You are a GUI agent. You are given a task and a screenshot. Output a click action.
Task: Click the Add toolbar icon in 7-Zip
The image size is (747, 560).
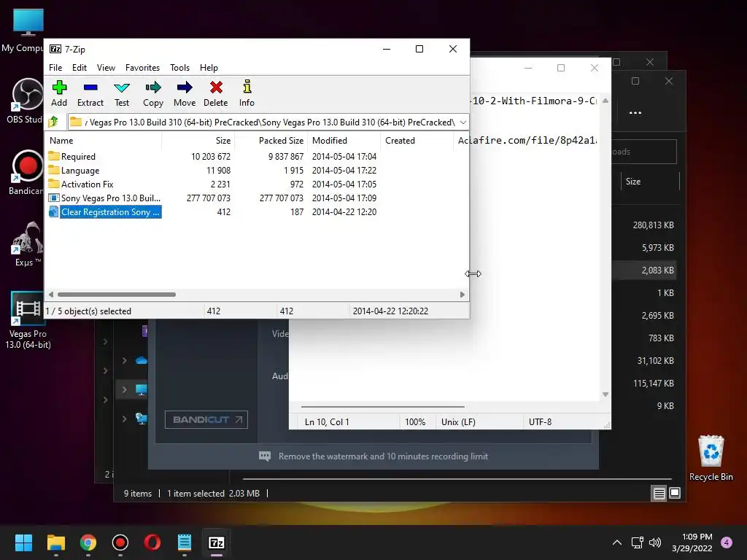point(59,93)
